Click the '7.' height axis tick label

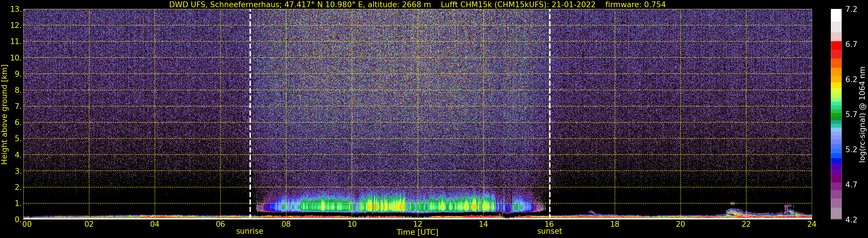pos(18,106)
